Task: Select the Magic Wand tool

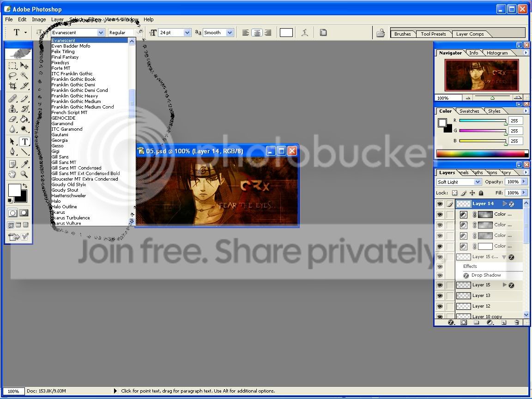Action: click(x=24, y=75)
